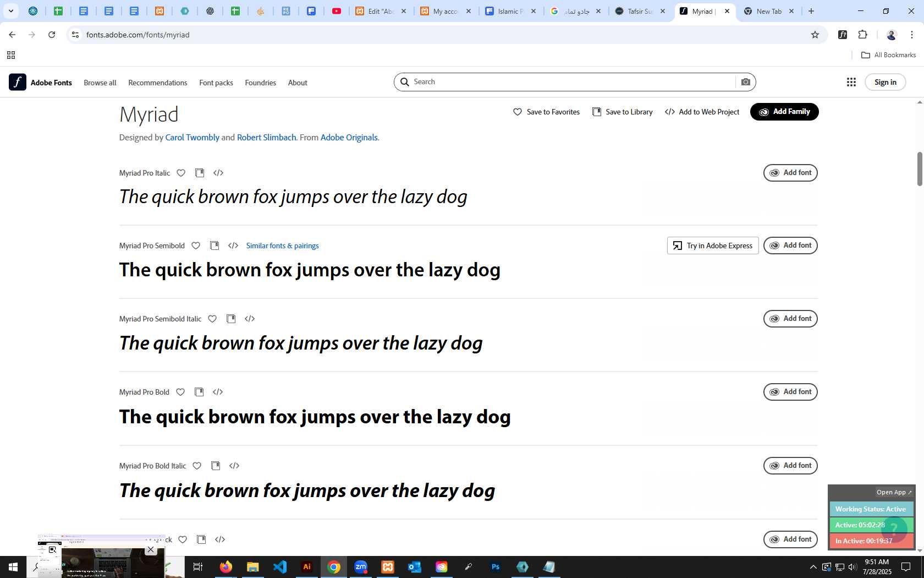Click the Sign in button
This screenshot has width=924, height=578.
[x=886, y=82]
